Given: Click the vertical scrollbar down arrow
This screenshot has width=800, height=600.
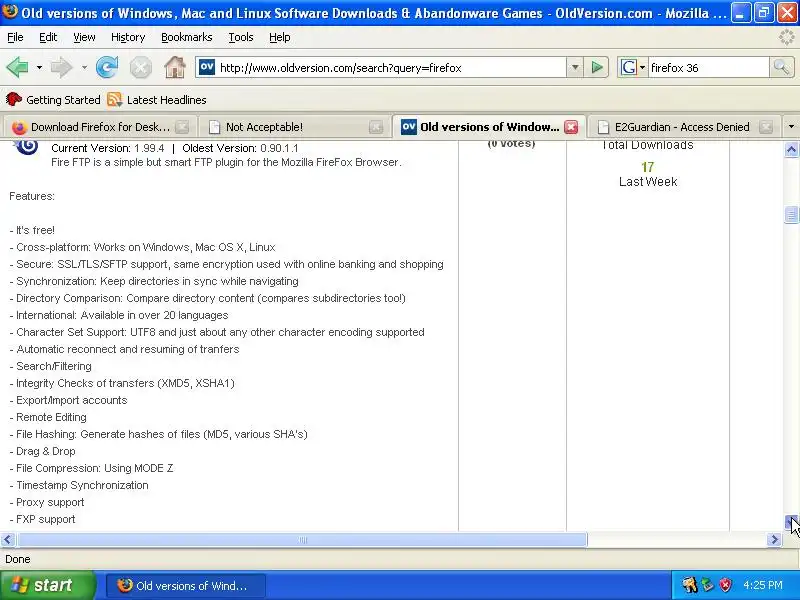Looking at the screenshot, I should tap(791, 522).
